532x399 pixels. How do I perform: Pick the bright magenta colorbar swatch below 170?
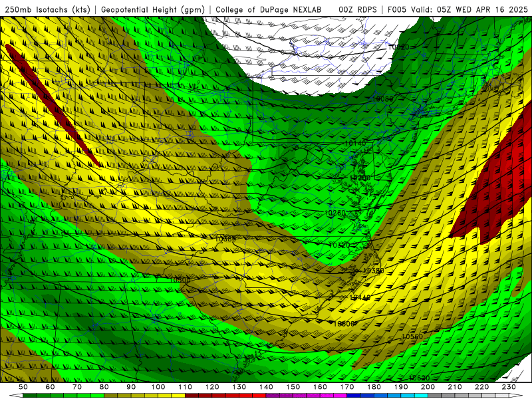pos(340,396)
